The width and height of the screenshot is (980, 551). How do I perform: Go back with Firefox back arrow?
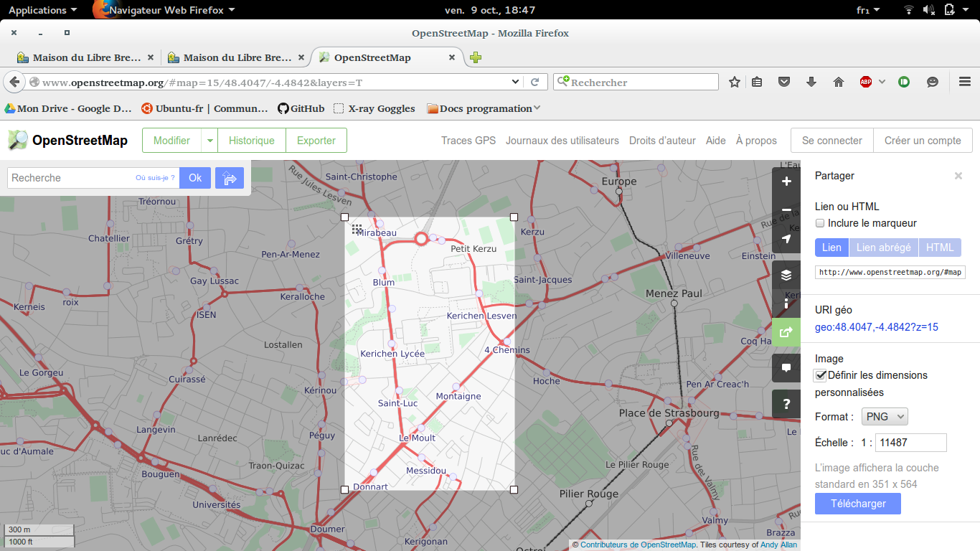14,82
